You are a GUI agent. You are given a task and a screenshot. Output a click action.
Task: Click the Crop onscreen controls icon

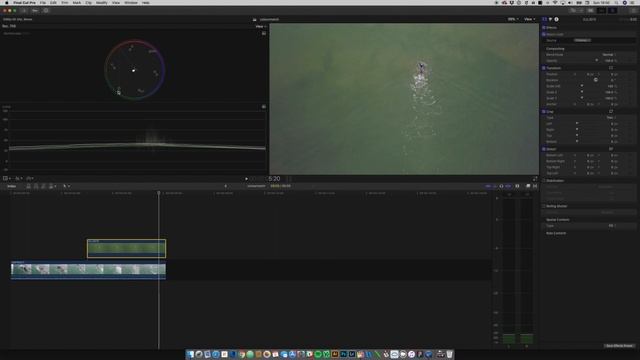611,111
